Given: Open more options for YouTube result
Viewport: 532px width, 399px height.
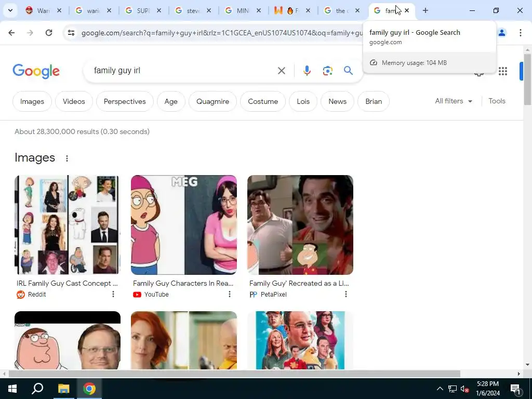Looking at the screenshot, I should click(x=230, y=294).
